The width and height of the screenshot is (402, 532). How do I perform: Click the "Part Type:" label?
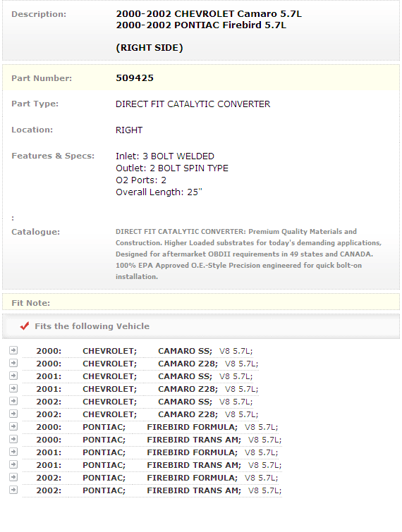tap(35, 104)
